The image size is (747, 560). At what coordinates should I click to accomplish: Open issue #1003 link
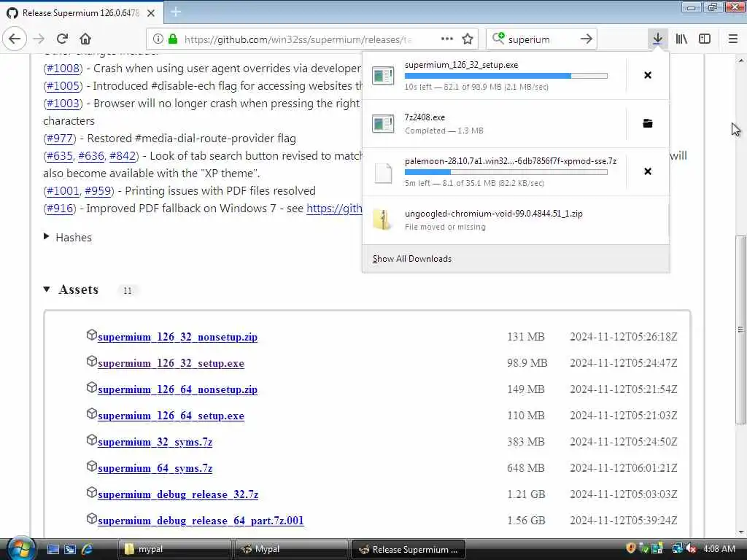(63, 104)
